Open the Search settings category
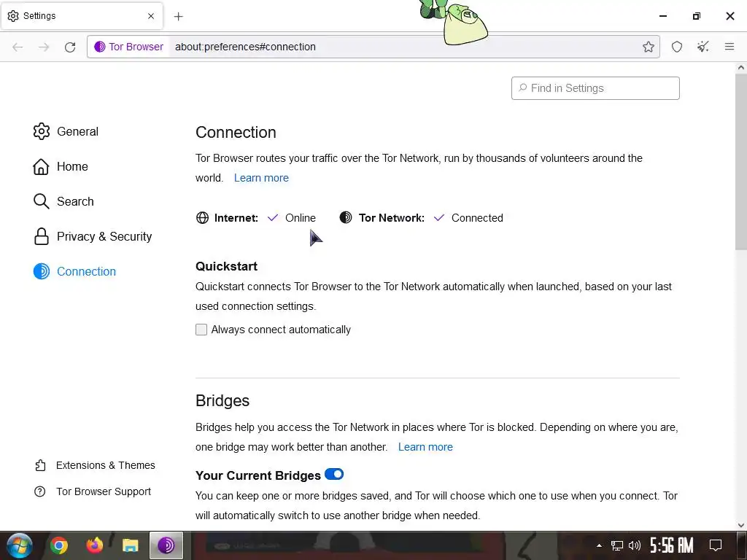This screenshot has width=747, height=560. (x=63, y=201)
